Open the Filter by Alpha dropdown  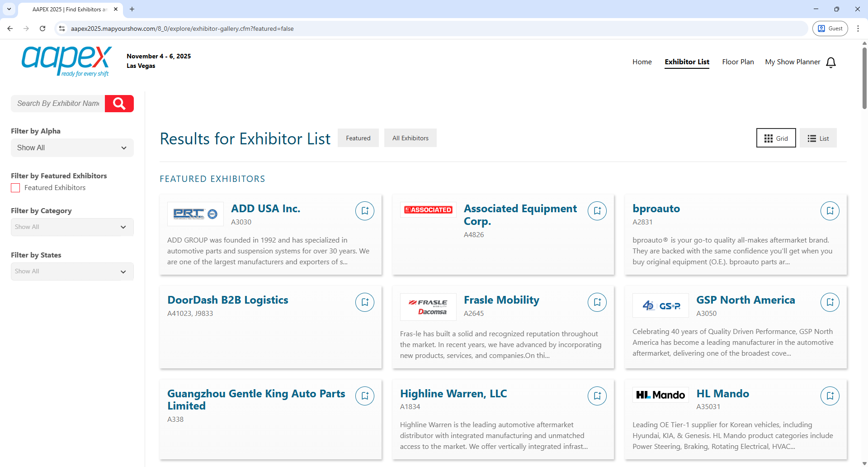click(72, 148)
